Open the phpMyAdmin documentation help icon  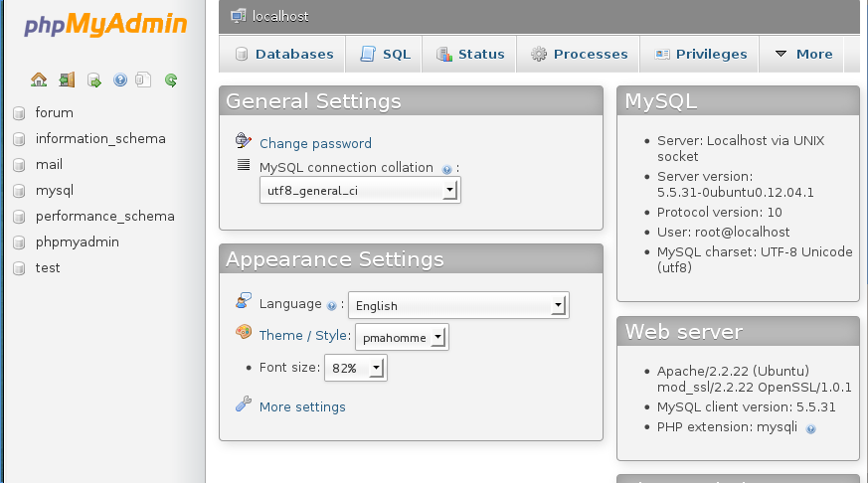pyautogui.click(x=120, y=80)
